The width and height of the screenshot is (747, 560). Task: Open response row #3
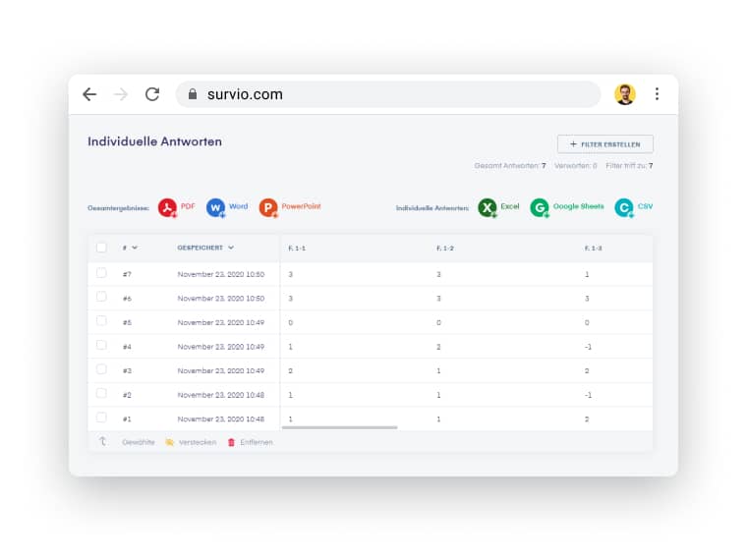(x=371, y=371)
